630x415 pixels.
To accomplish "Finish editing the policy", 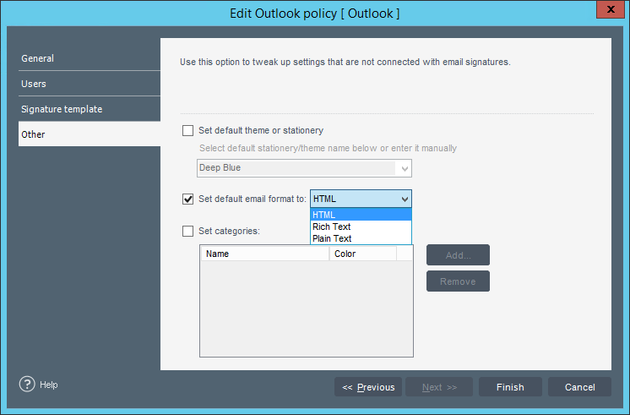I will [510, 387].
